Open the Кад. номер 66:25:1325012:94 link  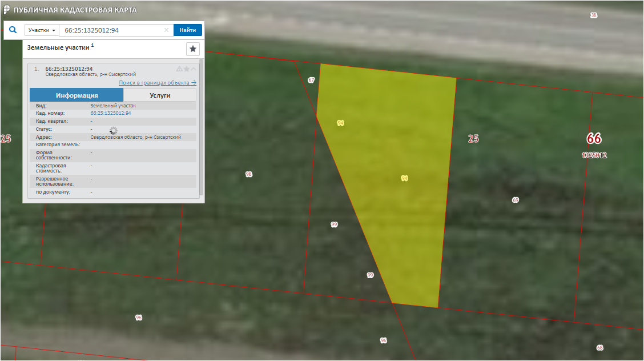111,113
